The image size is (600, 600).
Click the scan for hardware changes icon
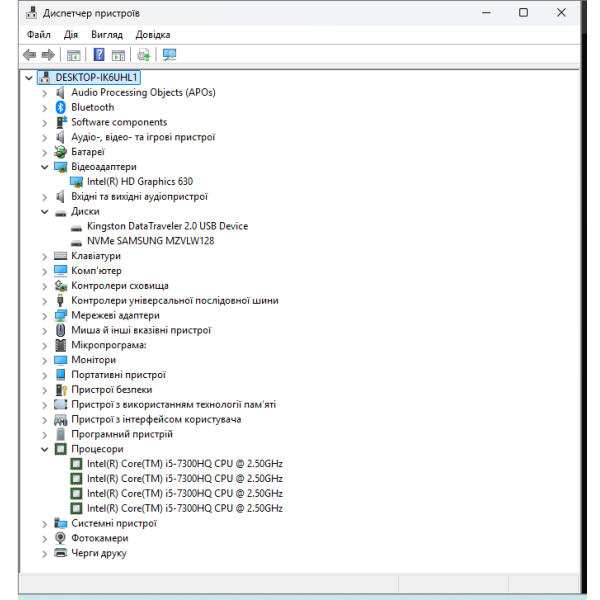(x=170, y=55)
